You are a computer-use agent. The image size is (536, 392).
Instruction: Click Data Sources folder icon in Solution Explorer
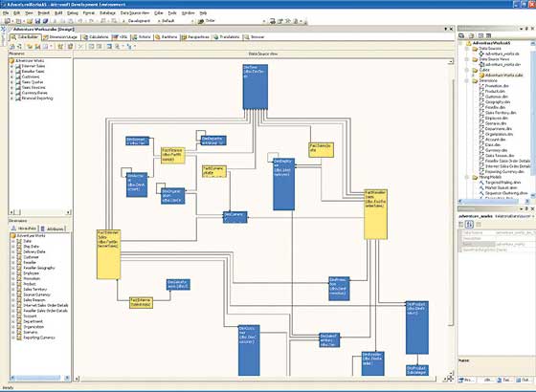475,49
